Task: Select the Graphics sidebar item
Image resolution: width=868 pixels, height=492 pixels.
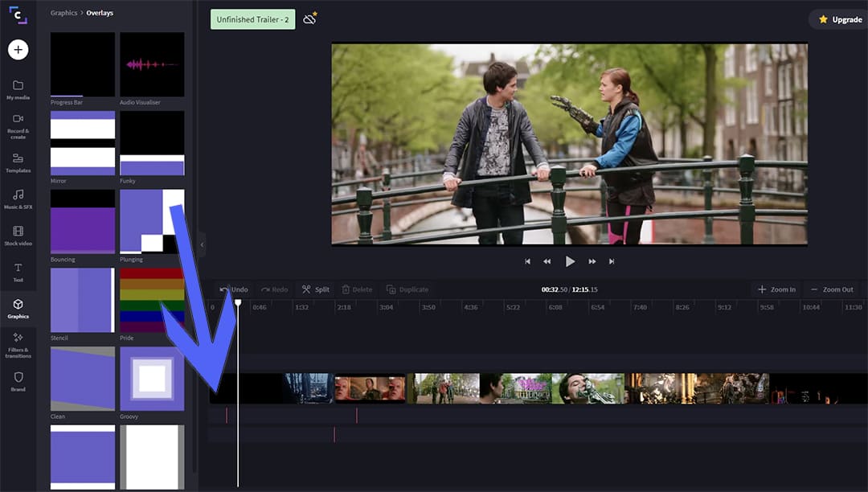Action: click(18, 309)
